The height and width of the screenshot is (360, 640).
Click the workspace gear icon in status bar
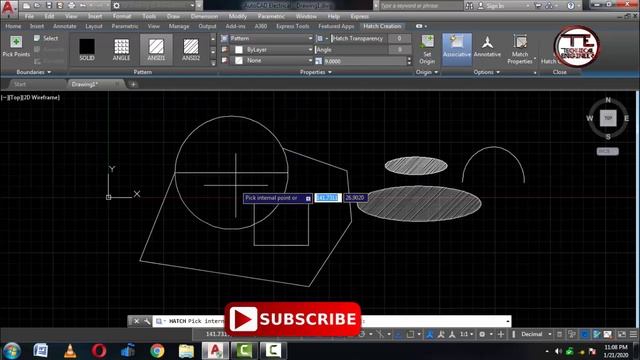click(482, 334)
